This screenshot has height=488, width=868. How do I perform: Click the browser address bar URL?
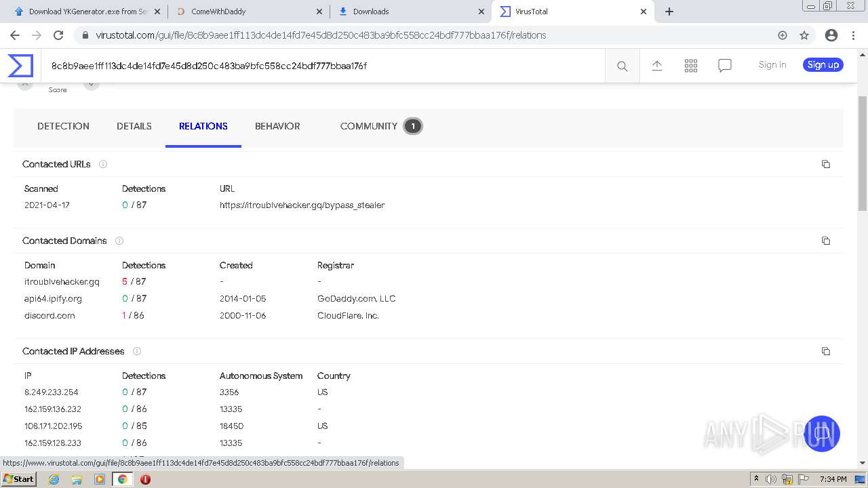tap(321, 35)
